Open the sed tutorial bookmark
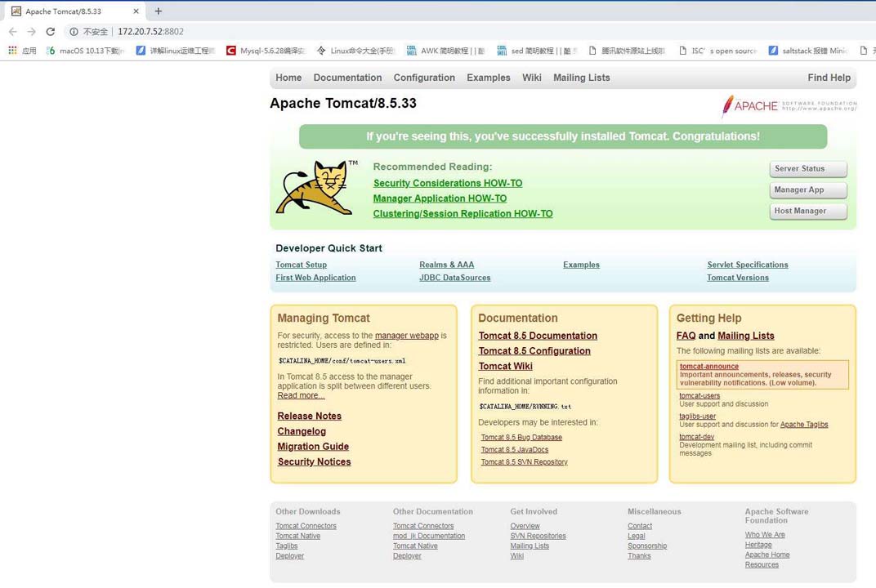Screen dimensions: 876x588 coord(537,51)
